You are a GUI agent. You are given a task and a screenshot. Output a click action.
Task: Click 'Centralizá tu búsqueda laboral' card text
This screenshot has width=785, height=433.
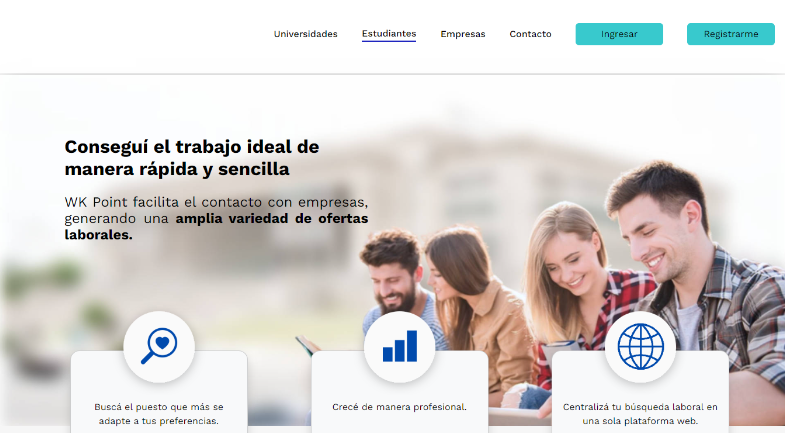(x=640, y=414)
